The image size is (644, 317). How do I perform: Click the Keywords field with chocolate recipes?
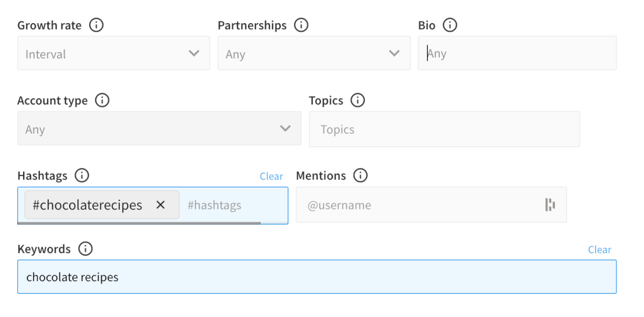pyautogui.click(x=317, y=277)
